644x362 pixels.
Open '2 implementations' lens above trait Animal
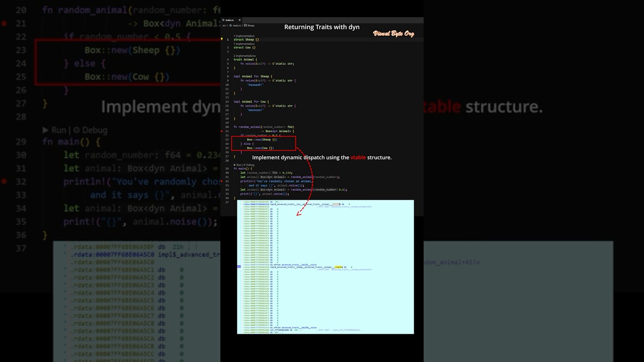point(245,56)
